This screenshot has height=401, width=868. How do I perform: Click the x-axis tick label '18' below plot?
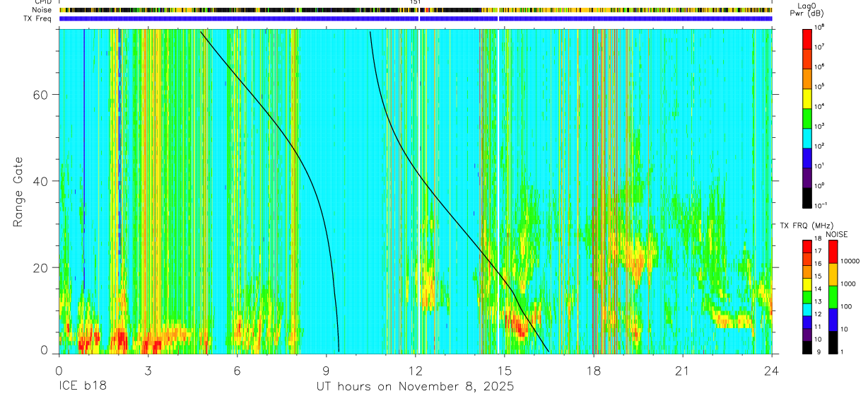[593, 371]
